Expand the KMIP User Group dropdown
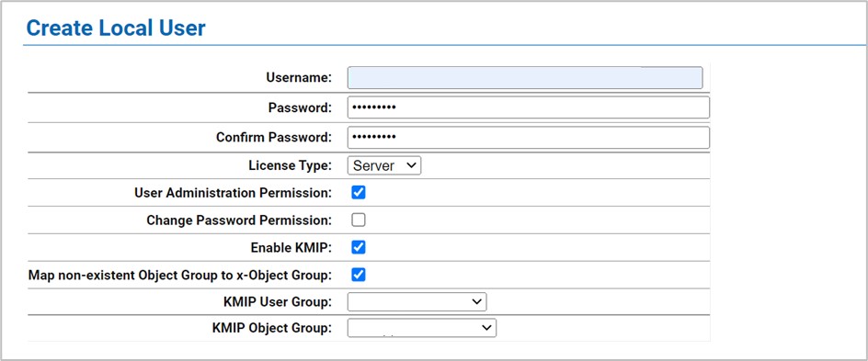The image size is (868, 361). point(417,302)
